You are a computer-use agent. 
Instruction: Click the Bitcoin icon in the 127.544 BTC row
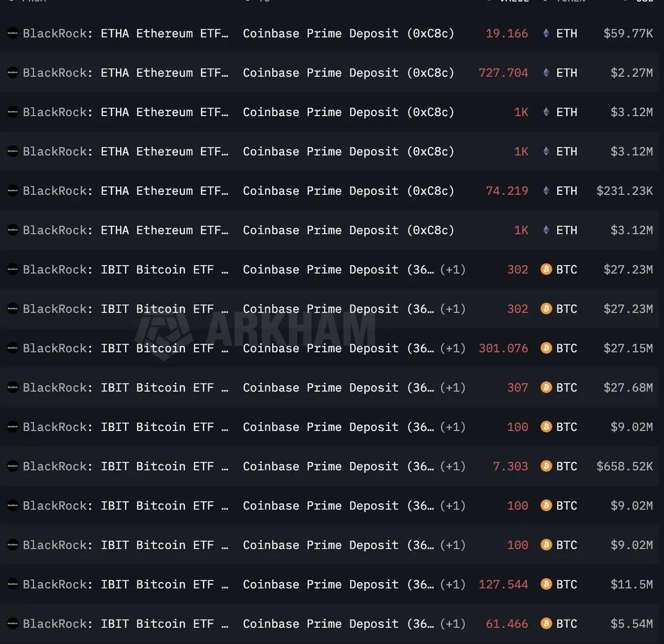click(x=546, y=584)
